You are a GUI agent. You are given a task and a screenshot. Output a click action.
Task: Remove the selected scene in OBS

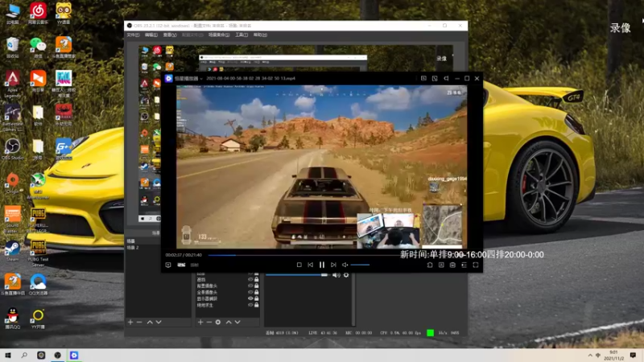(139, 323)
